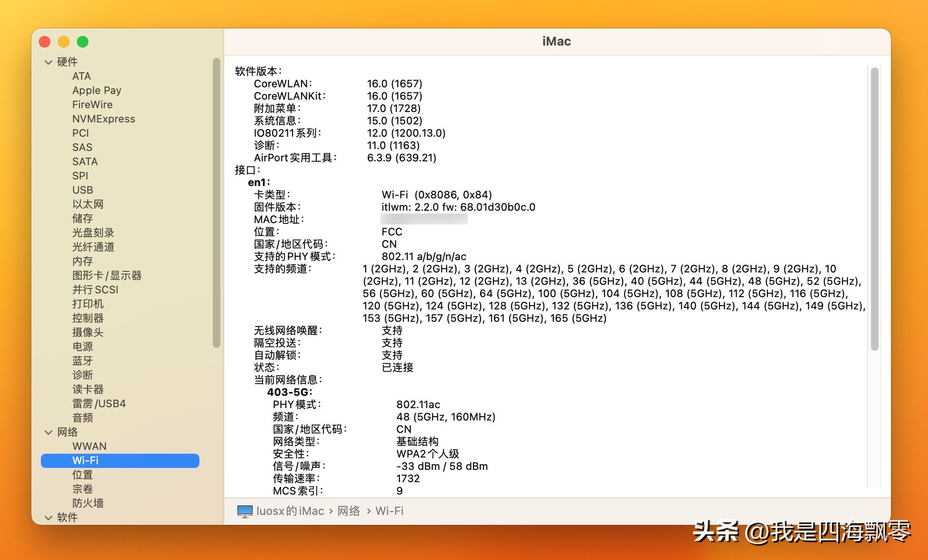The height and width of the screenshot is (560, 928).
Task: Open 蓝牙 Bluetooth in the sidebar
Action: pyautogui.click(x=82, y=361)
